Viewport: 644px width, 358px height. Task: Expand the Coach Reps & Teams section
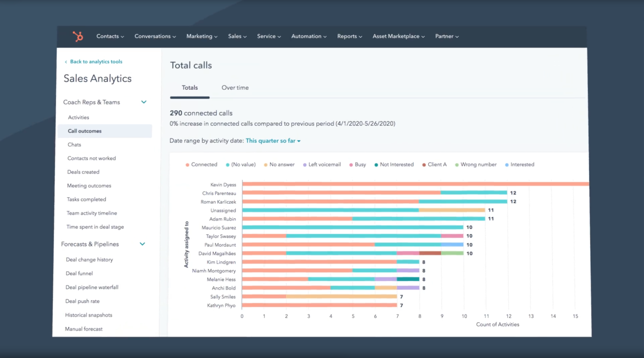click(144, 102)
